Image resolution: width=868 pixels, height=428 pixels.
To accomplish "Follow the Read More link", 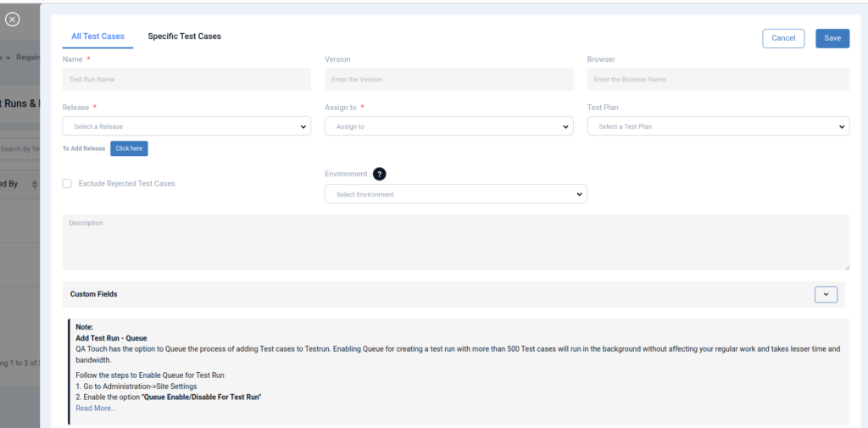I will tap(96, 409).
